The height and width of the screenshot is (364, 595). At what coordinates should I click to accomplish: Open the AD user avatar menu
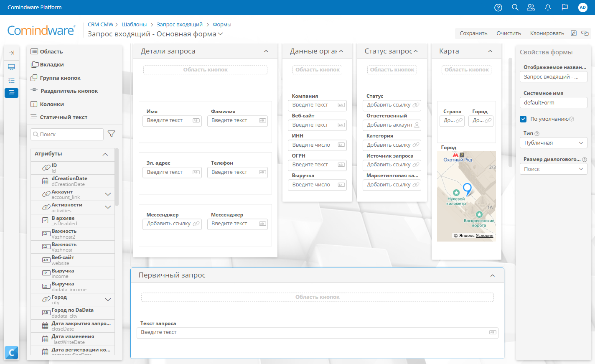[583, 8]
